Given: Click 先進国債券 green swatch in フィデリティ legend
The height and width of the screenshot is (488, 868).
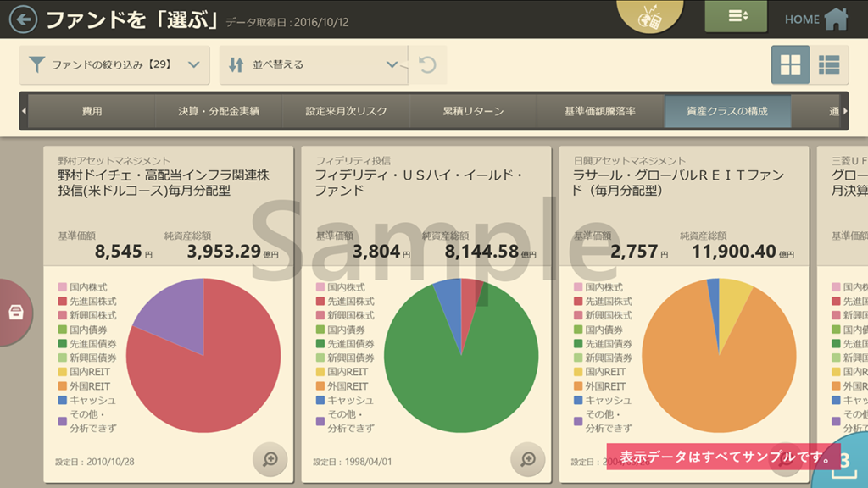Looking at the screenshot, I should click(320, 344).
